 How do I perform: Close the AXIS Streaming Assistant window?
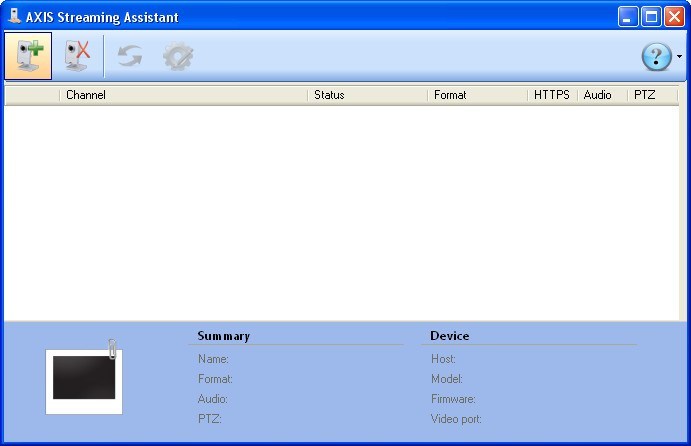(x=674, y=17)
